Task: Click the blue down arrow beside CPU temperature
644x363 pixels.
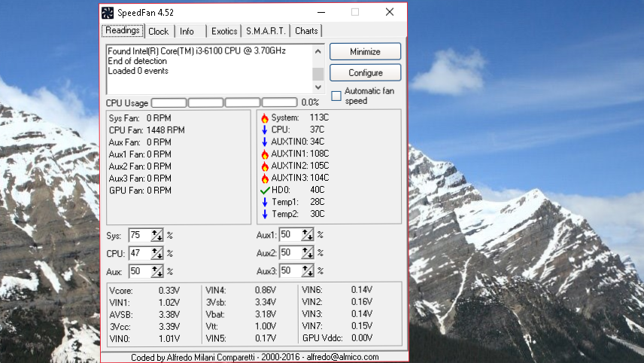Action: coord(265,130)
